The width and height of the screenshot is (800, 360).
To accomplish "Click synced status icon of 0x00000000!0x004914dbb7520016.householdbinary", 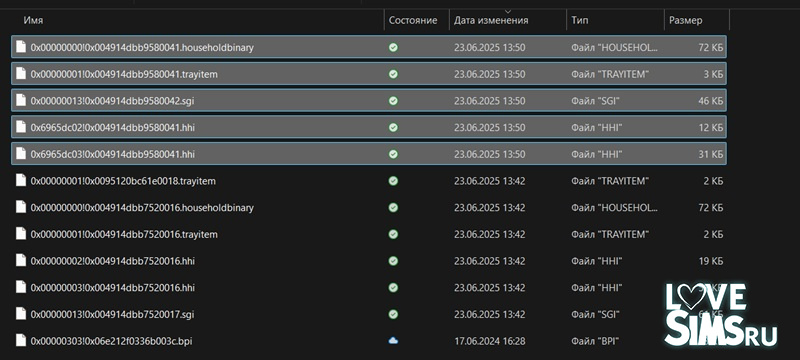I will (393, 208).
